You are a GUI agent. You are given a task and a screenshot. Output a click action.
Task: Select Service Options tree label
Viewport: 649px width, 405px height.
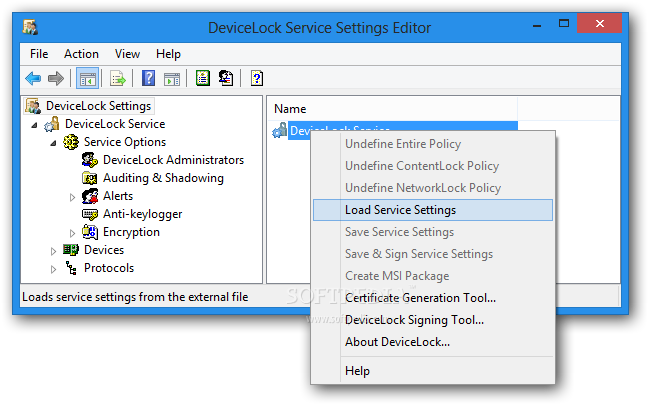[x=125, y=142]
